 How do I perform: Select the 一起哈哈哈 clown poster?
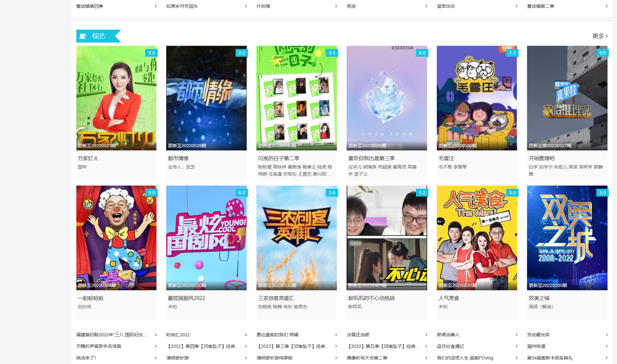click(x=116, y=237)
